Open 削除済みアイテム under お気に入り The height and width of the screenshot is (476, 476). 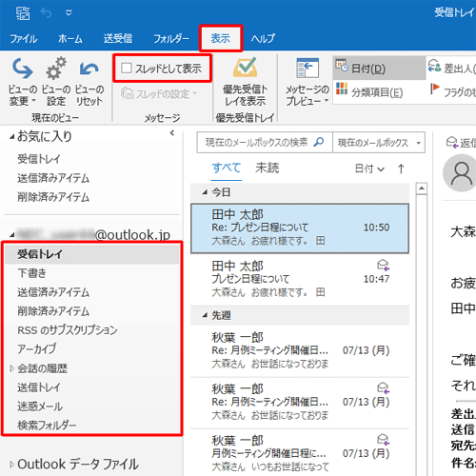[x=53, y=197]
